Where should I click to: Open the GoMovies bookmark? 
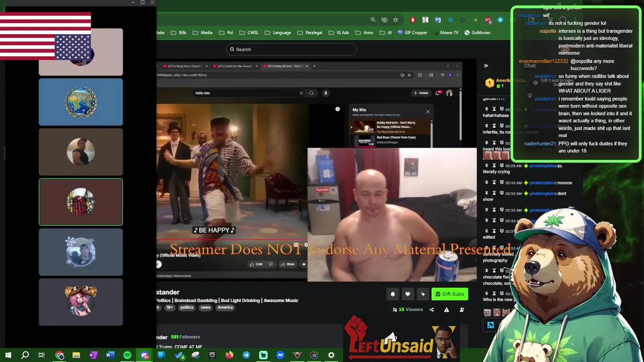coord(477,33)
